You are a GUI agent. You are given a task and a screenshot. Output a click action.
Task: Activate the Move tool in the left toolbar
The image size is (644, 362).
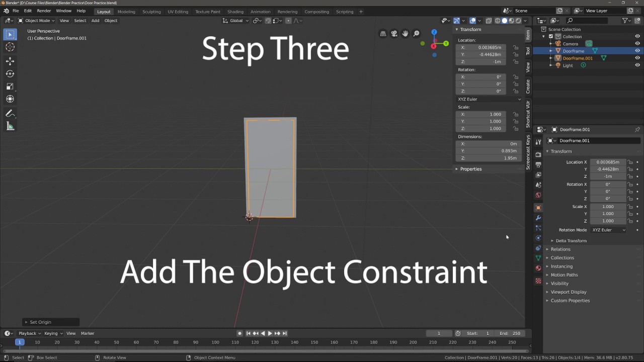tap(10, 61)
